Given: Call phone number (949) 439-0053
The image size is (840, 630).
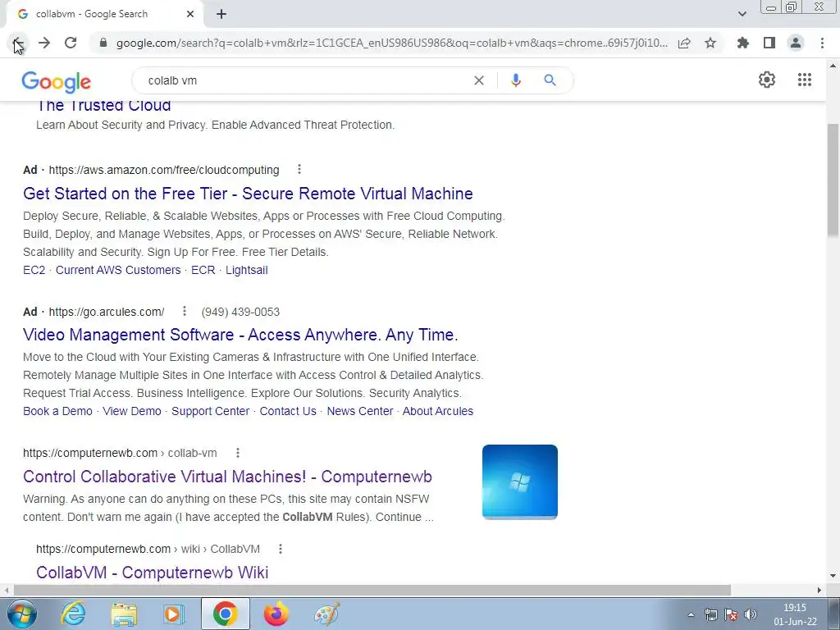Looking at the screenshot, I should 240,312.
